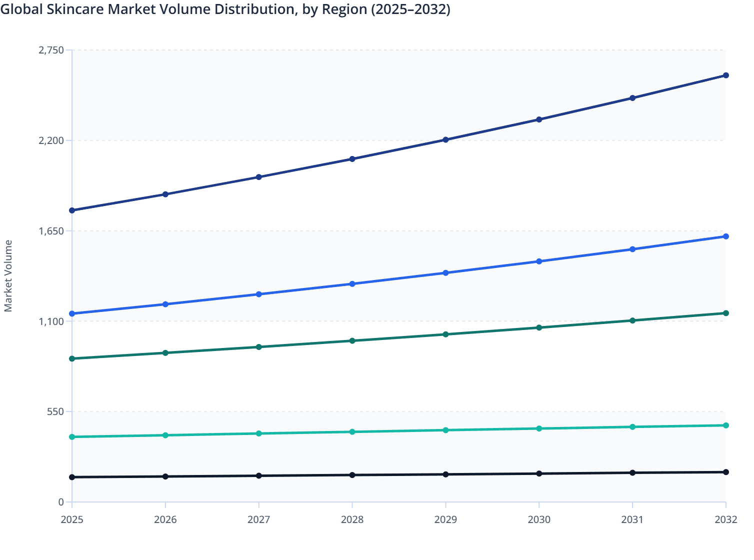Select the 2030 label on the x-axis
Viewport: 754px width, 560px height.
[x=539, y=520]
